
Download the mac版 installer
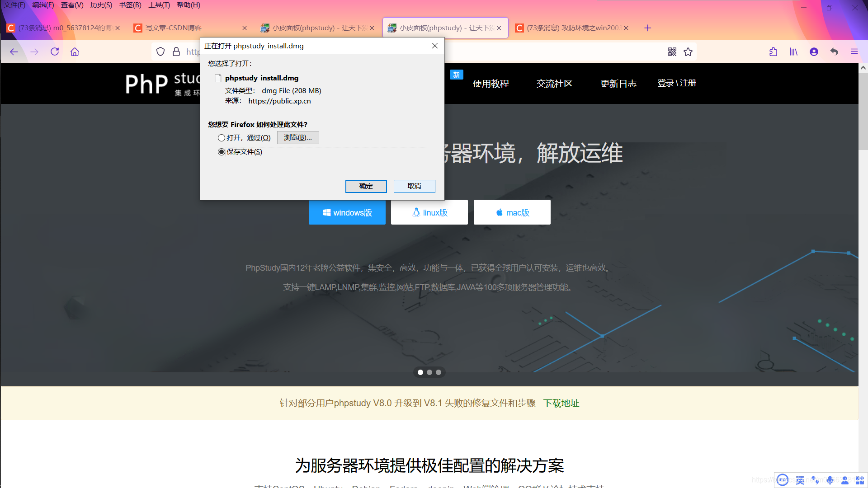(512, 212)
